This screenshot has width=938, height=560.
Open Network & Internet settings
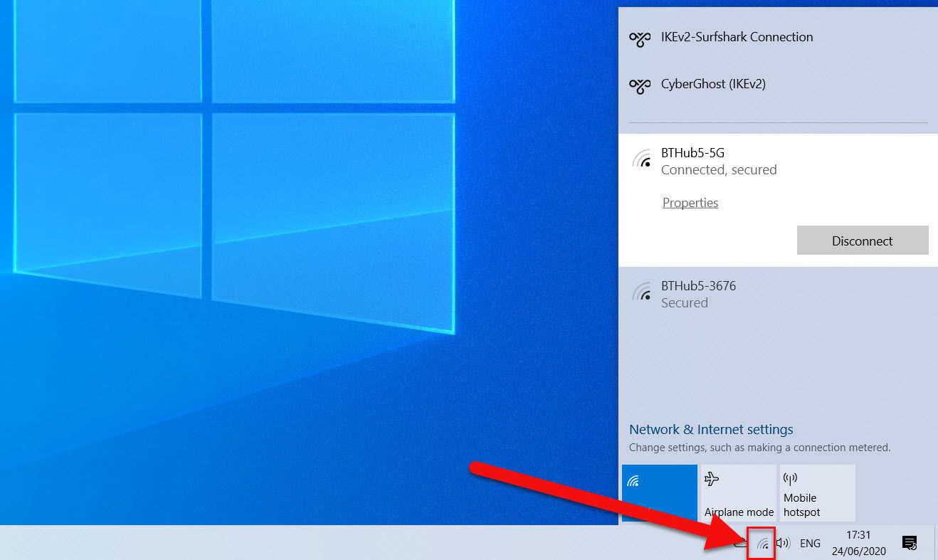click(x=710, y=429)
